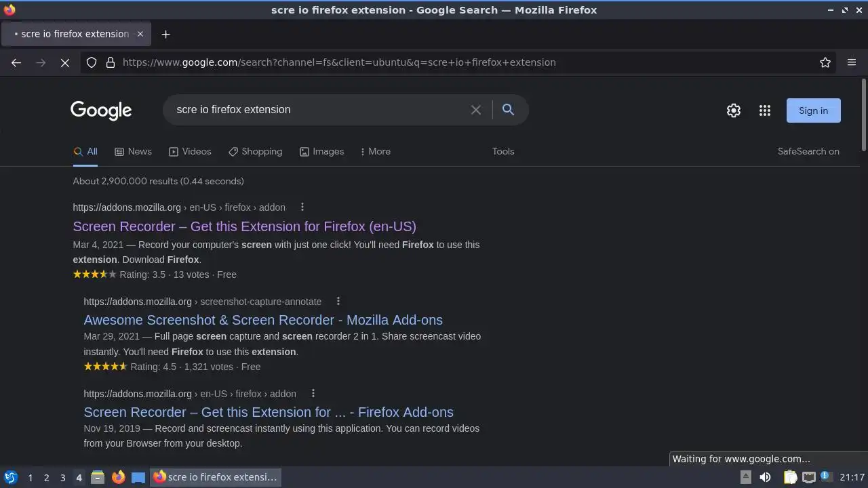Open Firefox application hamburger menu

click(852, 62)
